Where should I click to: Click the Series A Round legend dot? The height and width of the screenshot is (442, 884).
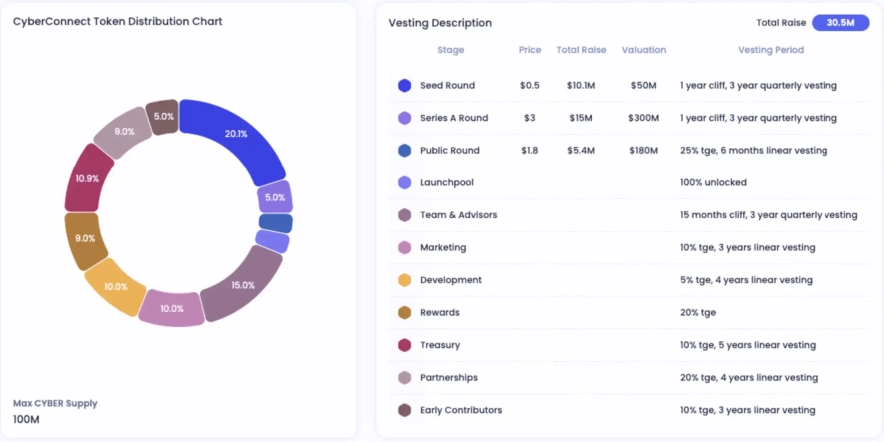click(404, 118)
